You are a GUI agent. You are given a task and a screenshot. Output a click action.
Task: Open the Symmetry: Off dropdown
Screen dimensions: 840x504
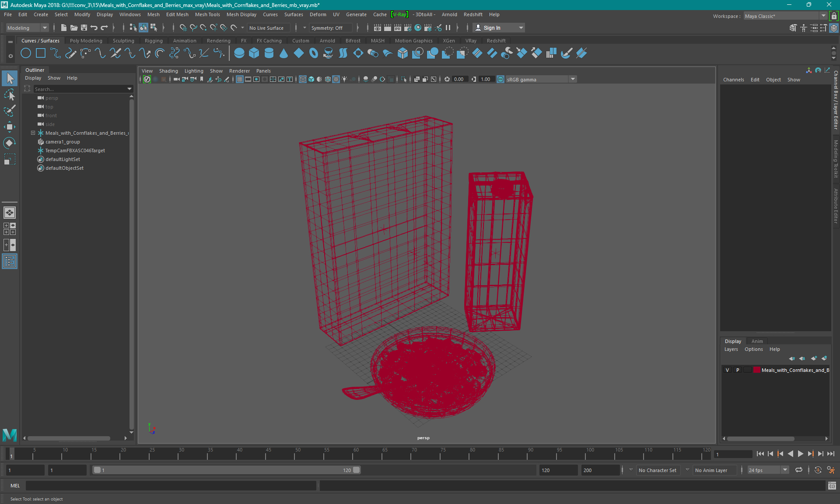click(331, 28)
